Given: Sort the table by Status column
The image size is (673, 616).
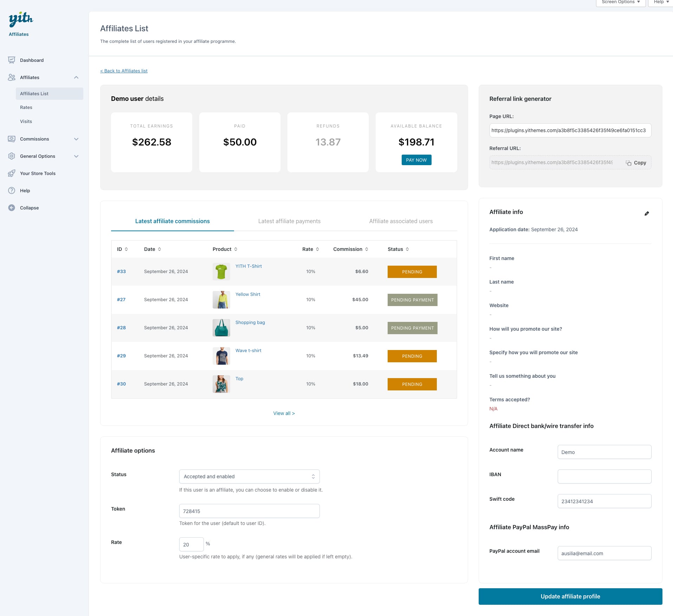Looking at the screenshot, I should 398,249.
